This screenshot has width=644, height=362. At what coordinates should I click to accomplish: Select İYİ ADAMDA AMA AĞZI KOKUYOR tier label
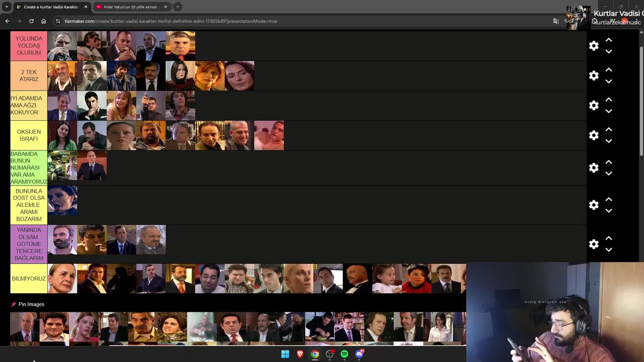(x=29, y=105)
